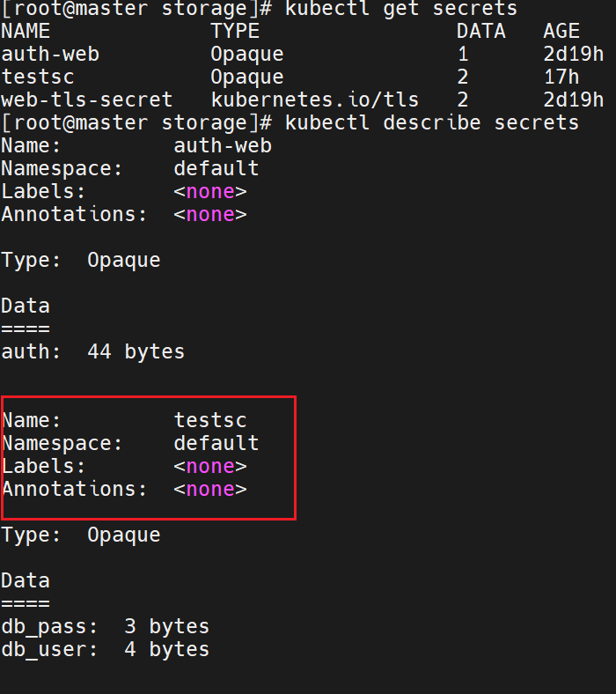Click the 'kubectl get secrets' command text
This screenshot has width=616, height=694.
click(x=401, y=9)
